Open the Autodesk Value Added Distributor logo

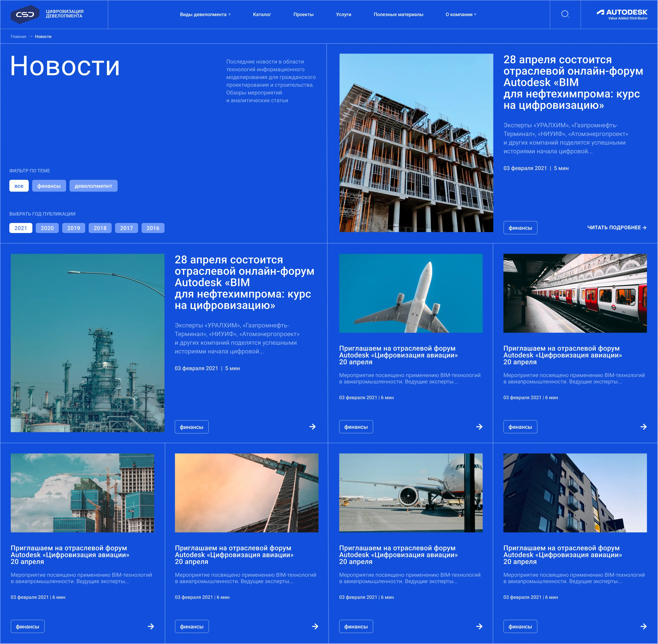622,14
